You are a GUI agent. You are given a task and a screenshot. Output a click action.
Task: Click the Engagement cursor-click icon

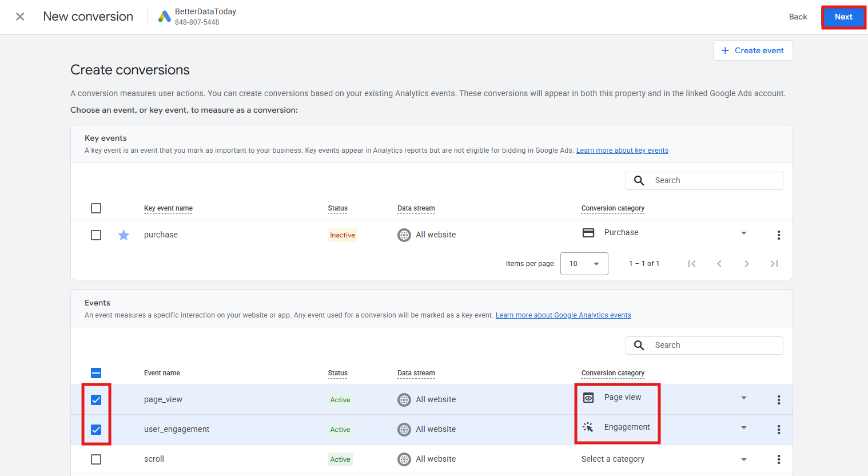tap(588, 427)
